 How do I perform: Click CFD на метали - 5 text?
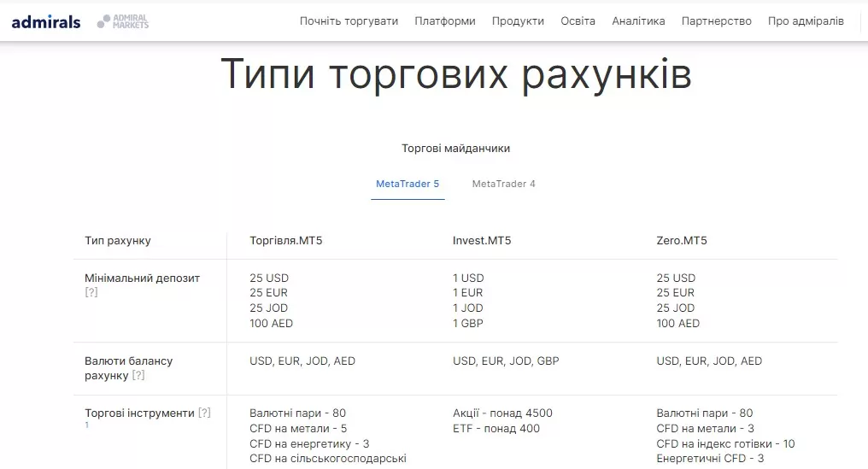298,429
